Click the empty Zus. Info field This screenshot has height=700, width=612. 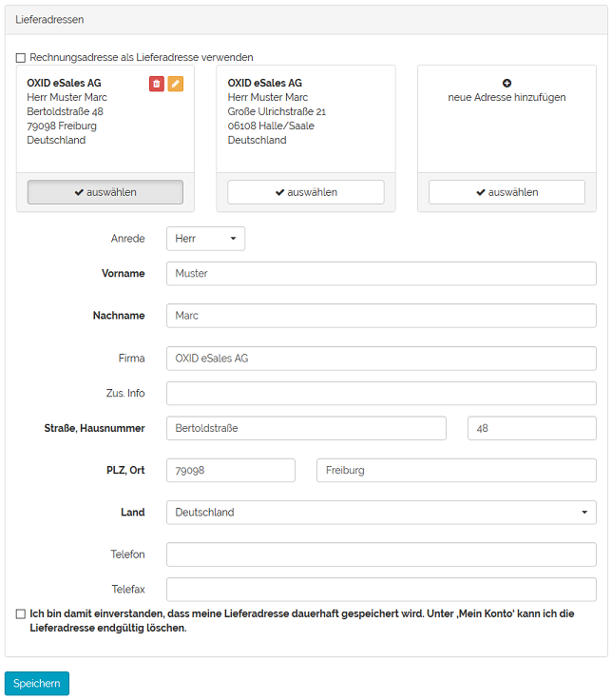pyautogui.click(x=381, y=394)
